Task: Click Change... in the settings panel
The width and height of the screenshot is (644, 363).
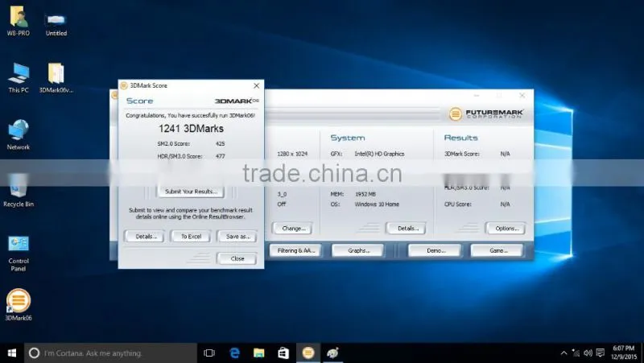Action: (292, 229)
